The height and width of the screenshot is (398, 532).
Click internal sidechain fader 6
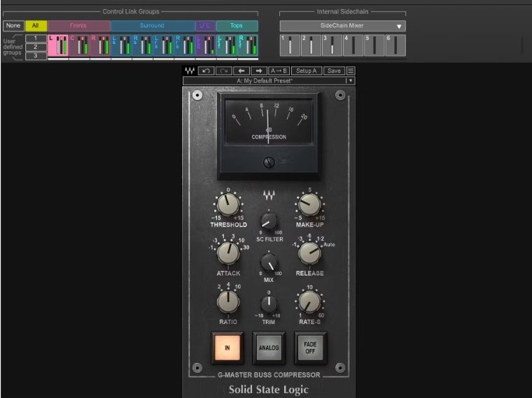(395, 45)
